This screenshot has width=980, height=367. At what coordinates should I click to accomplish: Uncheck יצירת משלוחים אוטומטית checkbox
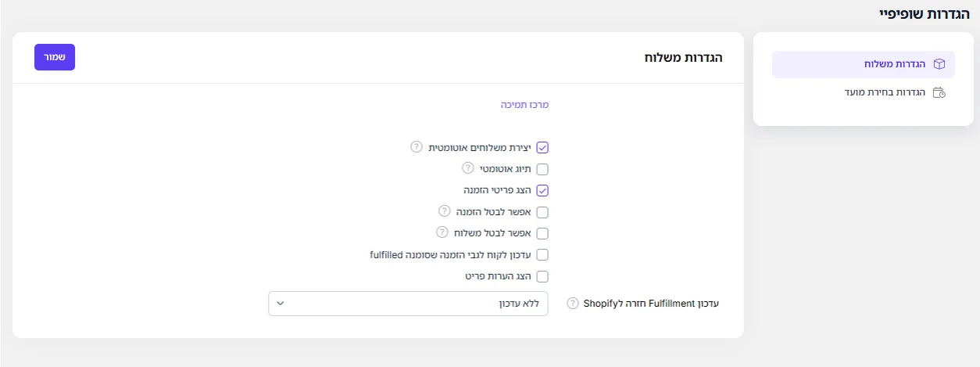(542, 147)
